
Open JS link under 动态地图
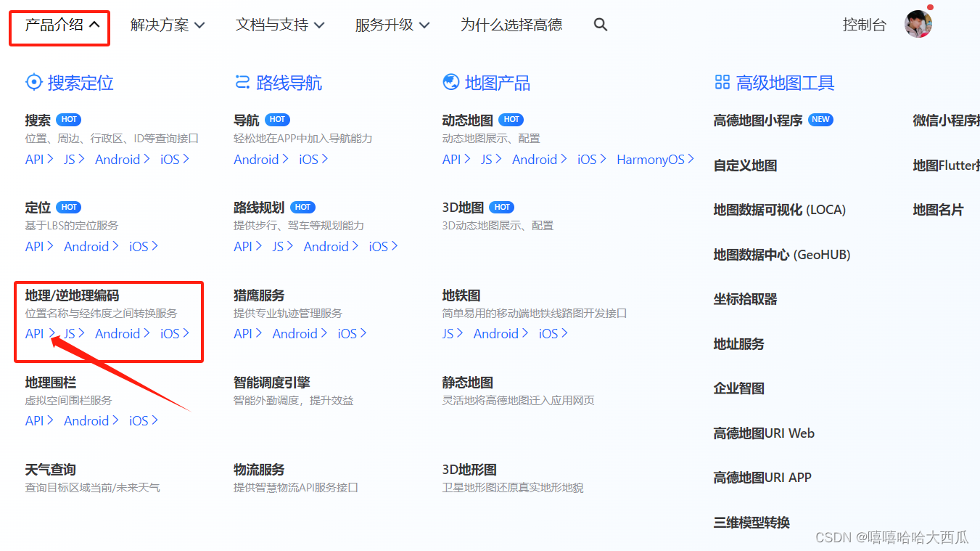point(492,159)
